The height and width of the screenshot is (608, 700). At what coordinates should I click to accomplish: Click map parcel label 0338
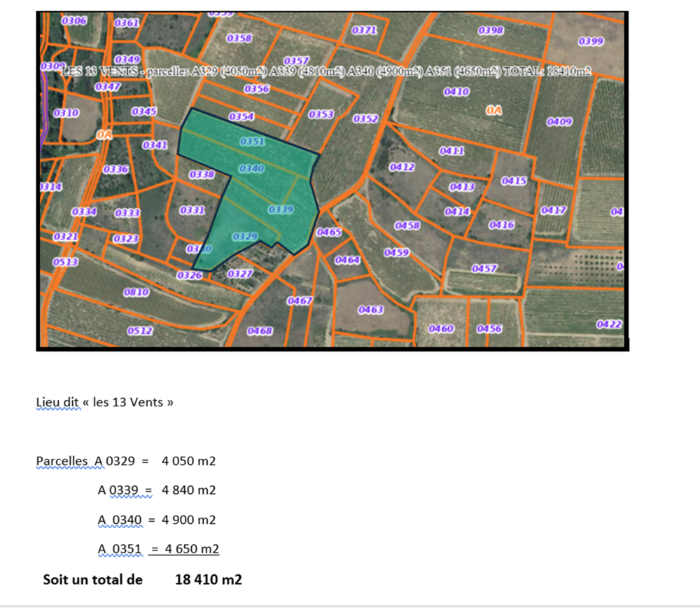point(202,174)
